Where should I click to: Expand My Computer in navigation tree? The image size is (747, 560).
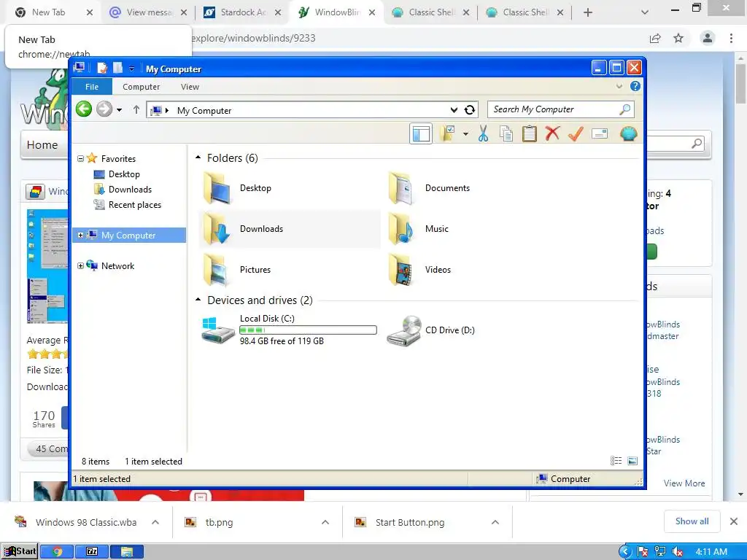(x=80, y=236)
